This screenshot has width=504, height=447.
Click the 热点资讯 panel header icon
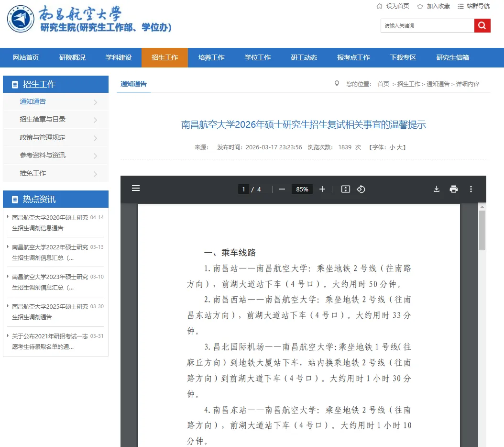[15, 200]
